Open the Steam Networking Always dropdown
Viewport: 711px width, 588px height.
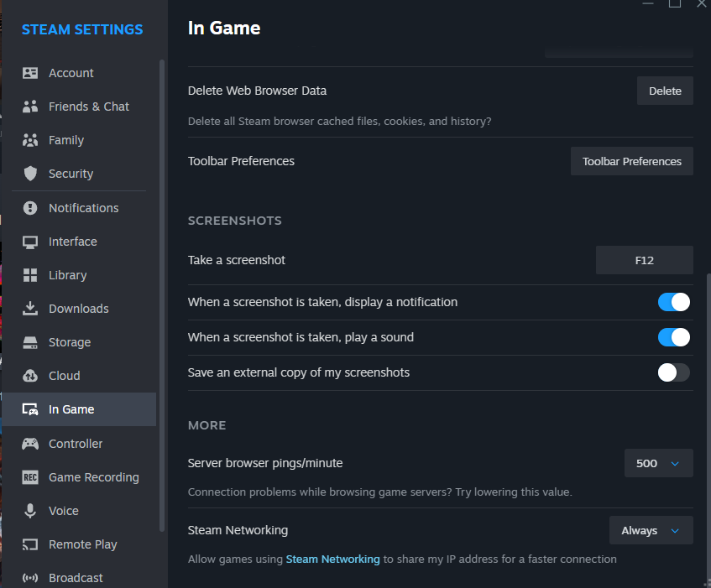click(651, 530)
